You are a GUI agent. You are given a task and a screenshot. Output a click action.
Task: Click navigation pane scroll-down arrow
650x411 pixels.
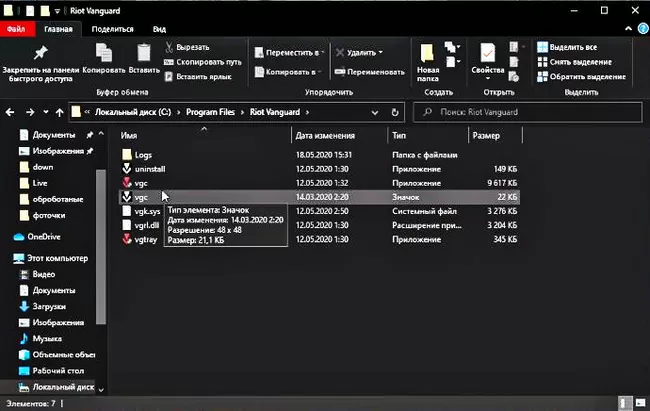101,390
